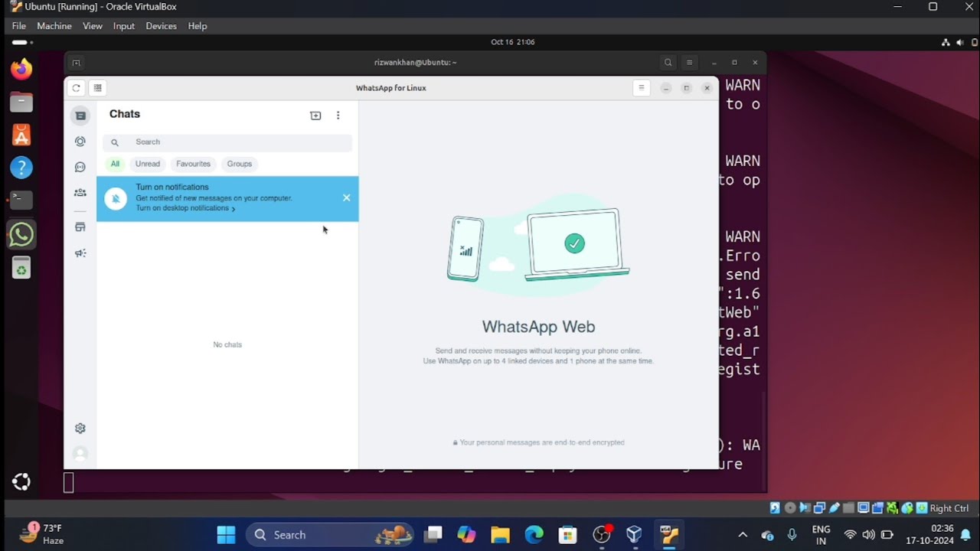Image resolution: width=980 pixels, height=551 pixels.
Task: Click the Windows Start button
Action: click(x=226, y=534)
